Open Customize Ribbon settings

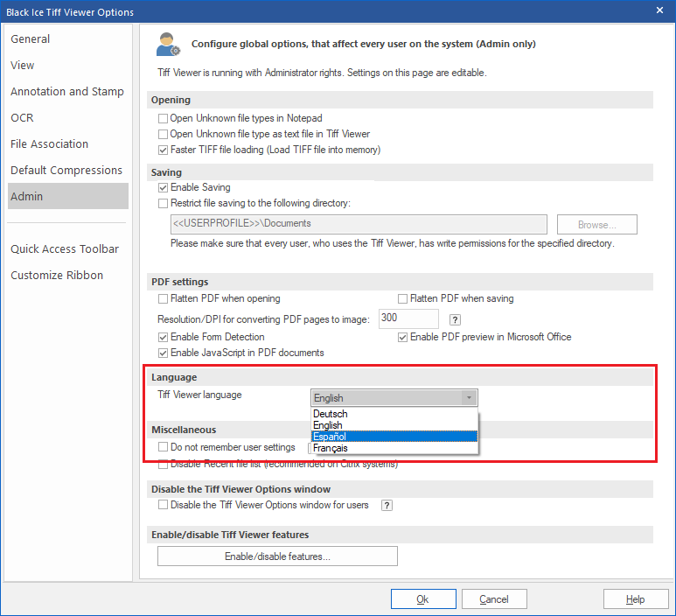(68, 276)
